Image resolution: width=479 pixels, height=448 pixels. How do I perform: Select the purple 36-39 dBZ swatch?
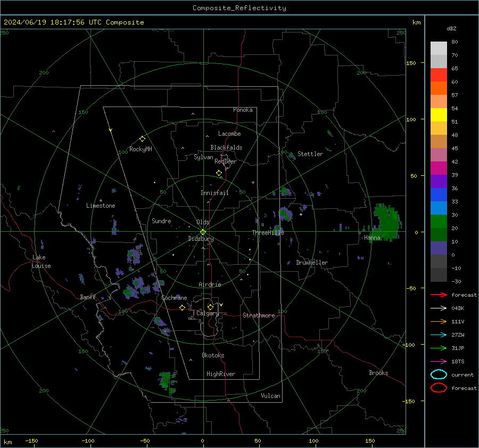(439, 182)
